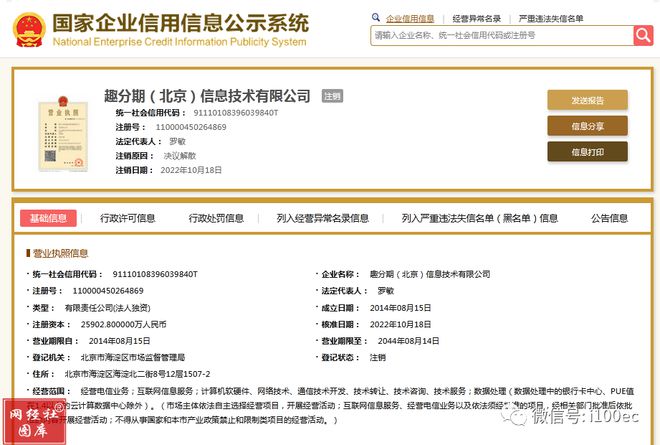Click the 国家企业信用信息公示系统 site title
The width and height of the screenshot is (660, 445).
pos(181,23)
